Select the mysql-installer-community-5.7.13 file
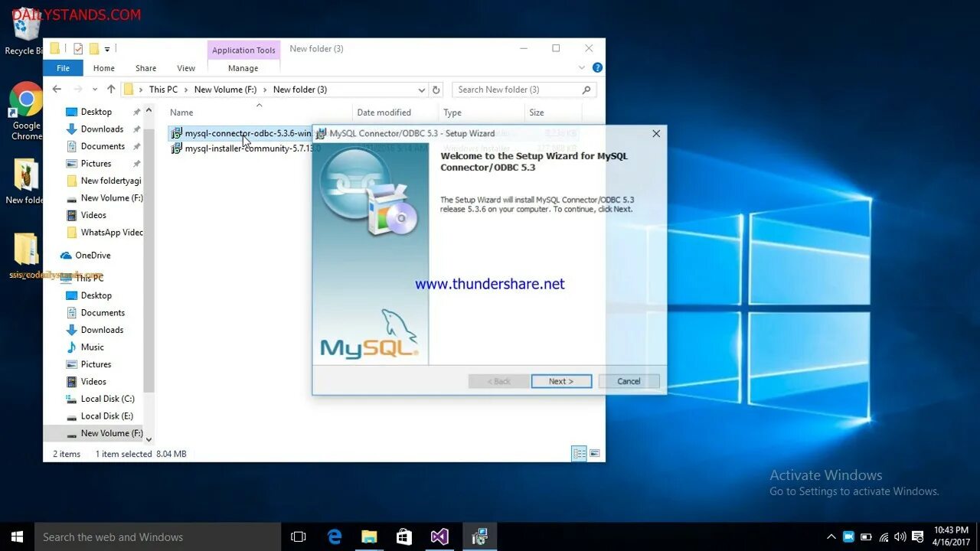980x551 pixels. (245, 148)
